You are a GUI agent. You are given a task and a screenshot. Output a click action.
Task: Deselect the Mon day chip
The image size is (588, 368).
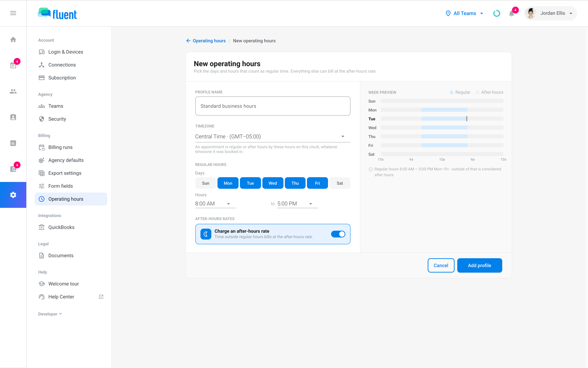pyautogui.click(x=228, y=183)
